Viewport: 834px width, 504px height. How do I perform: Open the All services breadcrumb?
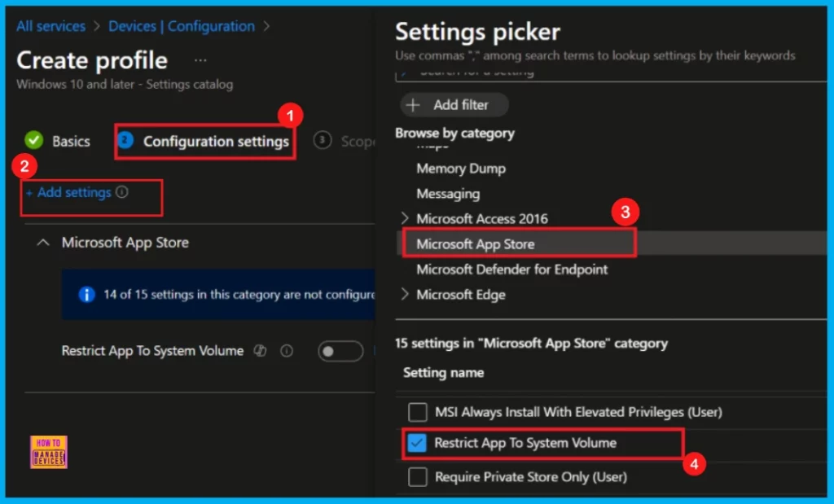click(x=50, y=26)
